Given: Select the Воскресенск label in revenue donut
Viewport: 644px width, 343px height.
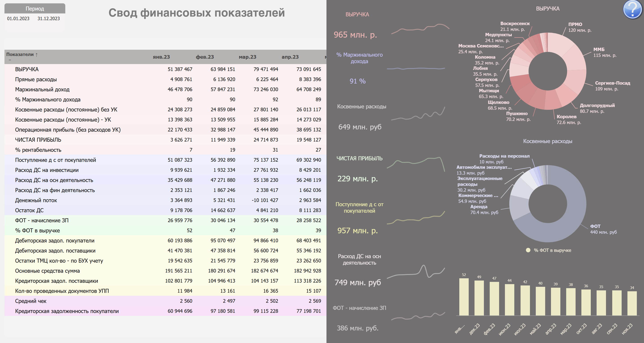Looking at the screenshot, I should pyautogui.click(x=515, y=26).
